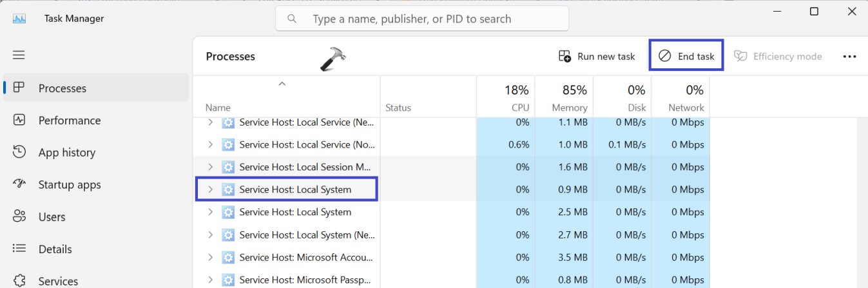
Task: Click Run new task button
Action: tap(597, 57)
